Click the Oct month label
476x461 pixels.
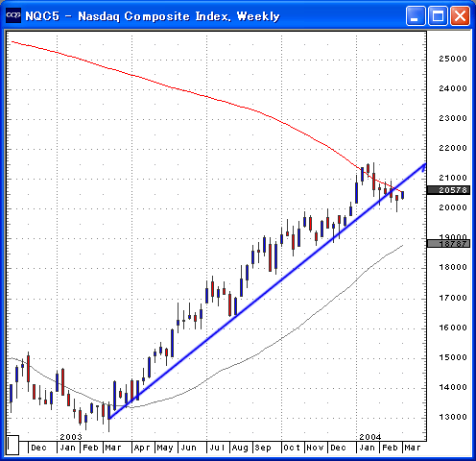pos(292,448)
